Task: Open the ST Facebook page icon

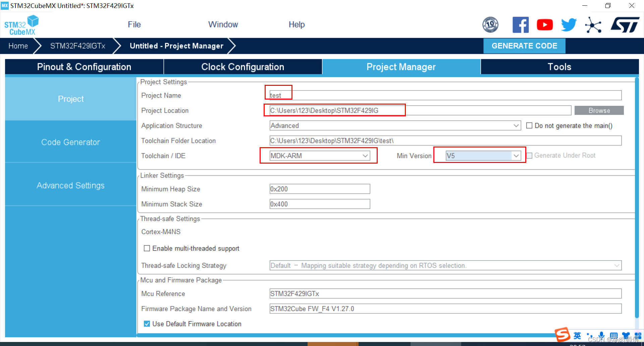Action: 521,25
